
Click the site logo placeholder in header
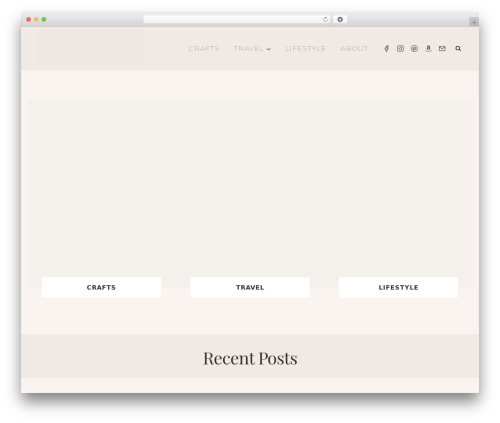91,49
